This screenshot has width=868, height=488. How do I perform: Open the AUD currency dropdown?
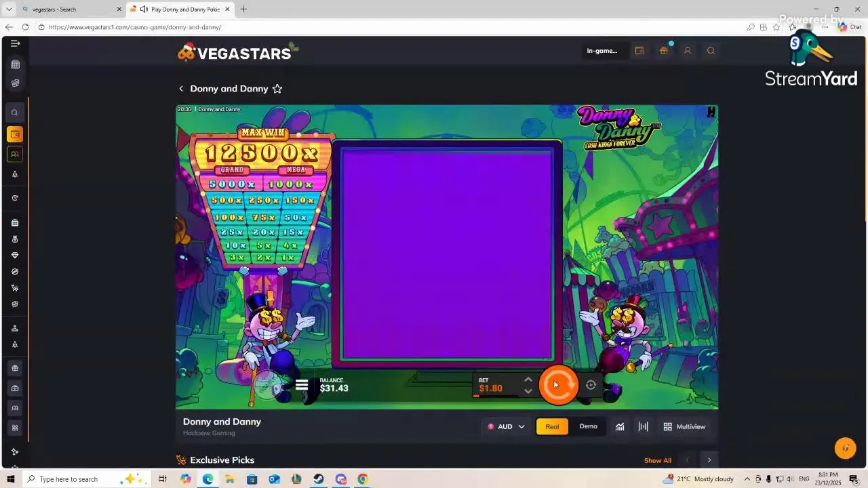506,426
